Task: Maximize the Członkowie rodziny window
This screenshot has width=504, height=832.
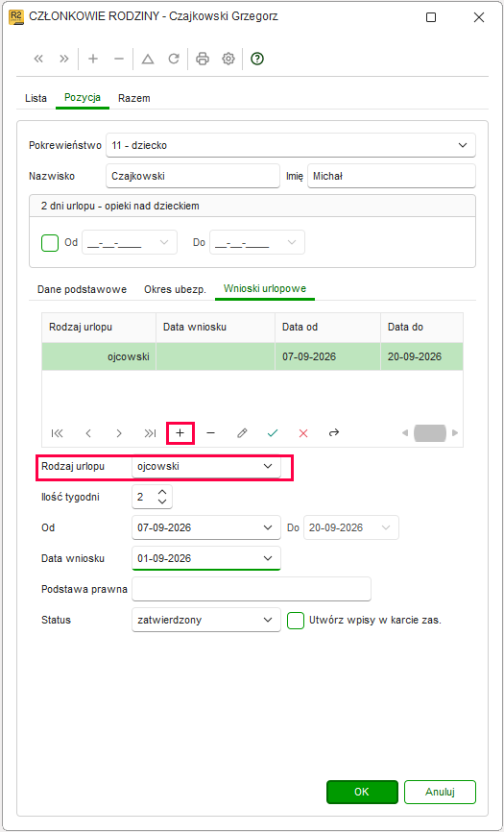Action: pos(431,17)
